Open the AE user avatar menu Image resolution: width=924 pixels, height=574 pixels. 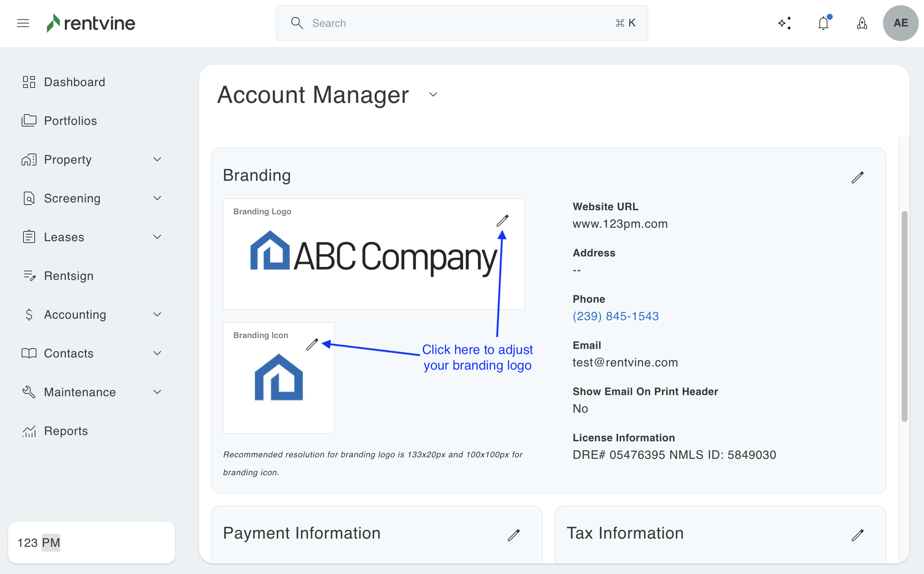(901, 23)
